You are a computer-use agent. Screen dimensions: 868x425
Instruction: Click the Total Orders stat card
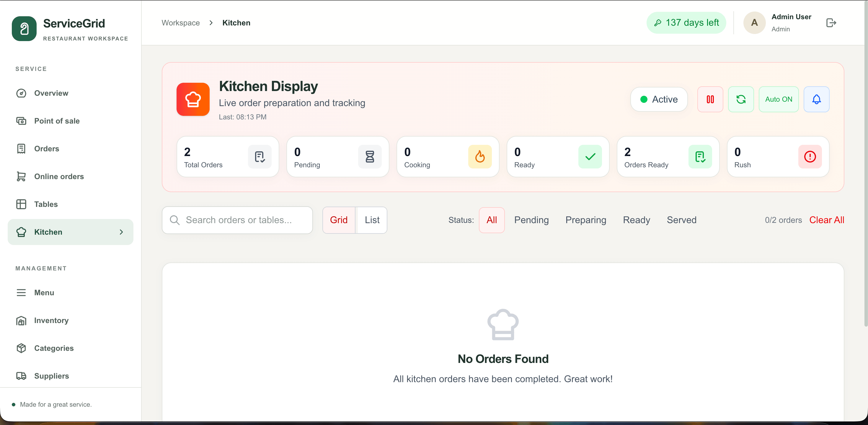pyautogui.click(x=228, y=157)
